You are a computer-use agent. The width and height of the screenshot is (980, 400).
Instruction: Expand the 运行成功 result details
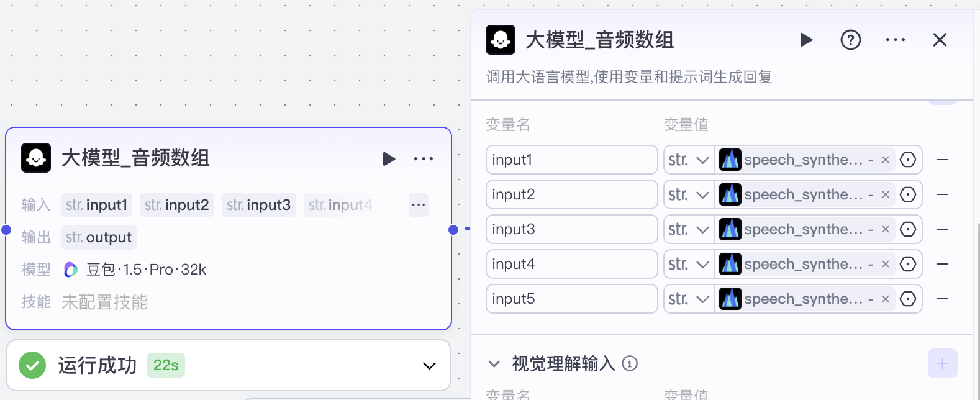click(x=429, y=366)
